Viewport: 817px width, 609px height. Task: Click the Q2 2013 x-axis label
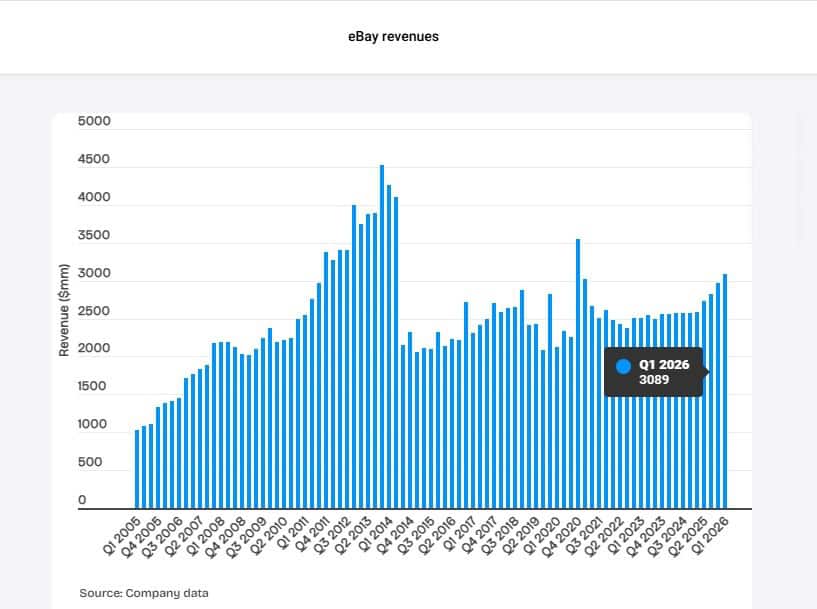[353, 537]
